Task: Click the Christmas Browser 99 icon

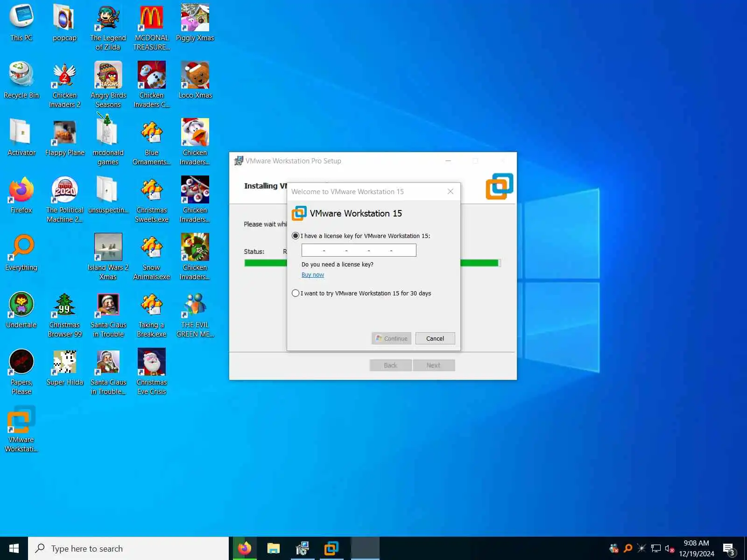Action: (x=64, y=315)
